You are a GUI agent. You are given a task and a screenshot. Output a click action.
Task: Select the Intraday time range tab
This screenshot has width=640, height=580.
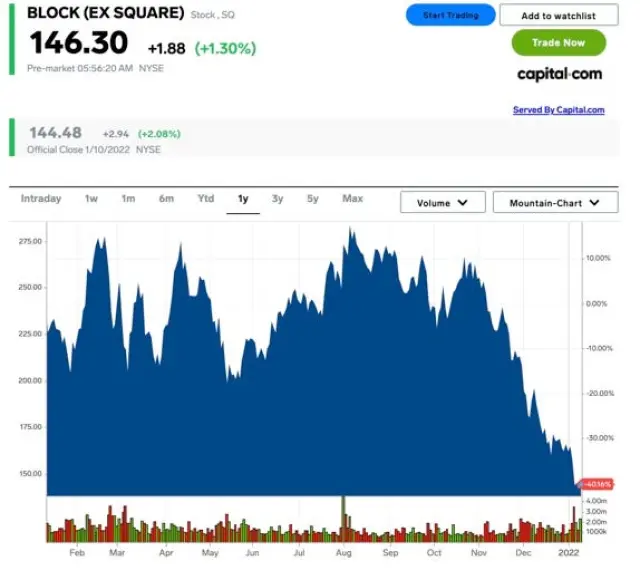pyautogui.click(x=41, y=199)
